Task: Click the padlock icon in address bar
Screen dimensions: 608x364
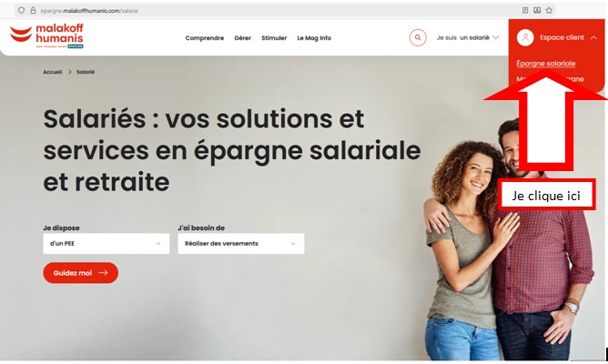Action: coord(33,11)
